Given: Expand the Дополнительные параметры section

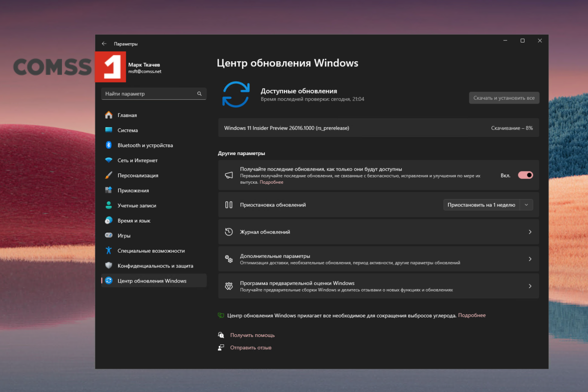Looking at the screenshot, I should tap(530, 259).
